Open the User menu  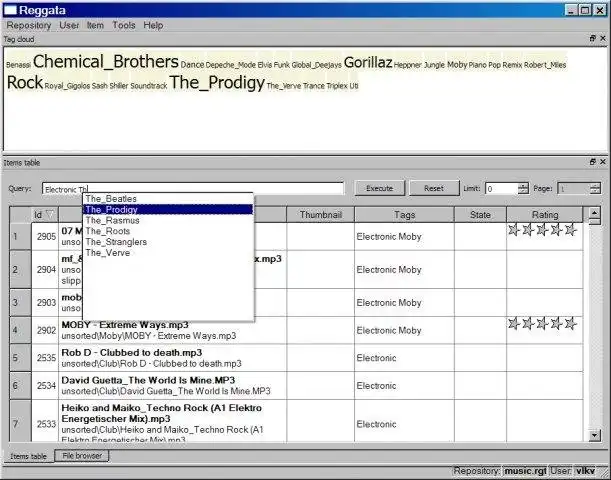[x=69, y=25]
